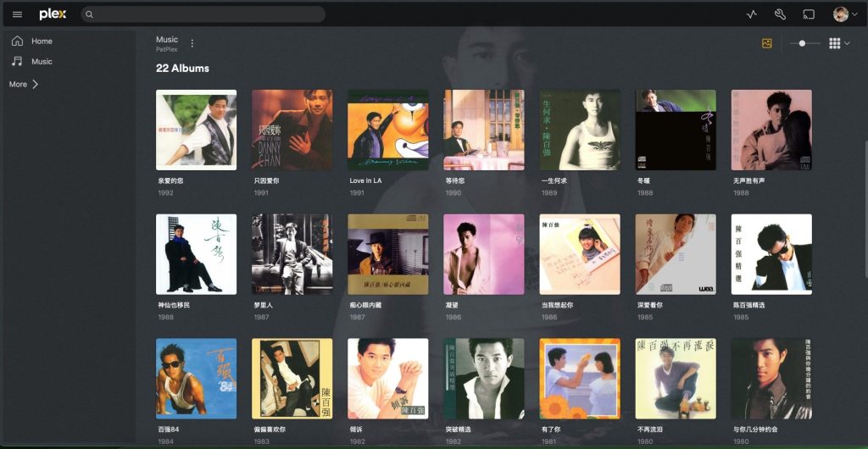Open the grid view mode dropdown

tap(839, 43)
